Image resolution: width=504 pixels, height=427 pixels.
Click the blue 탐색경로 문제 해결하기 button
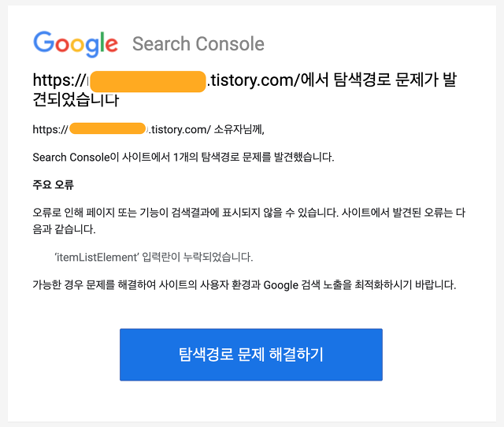[251, 355]
